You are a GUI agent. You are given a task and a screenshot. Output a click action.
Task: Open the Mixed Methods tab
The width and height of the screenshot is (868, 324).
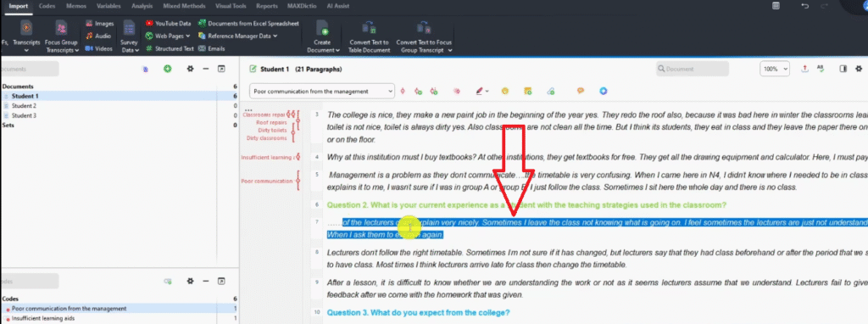tap(184, 6)
